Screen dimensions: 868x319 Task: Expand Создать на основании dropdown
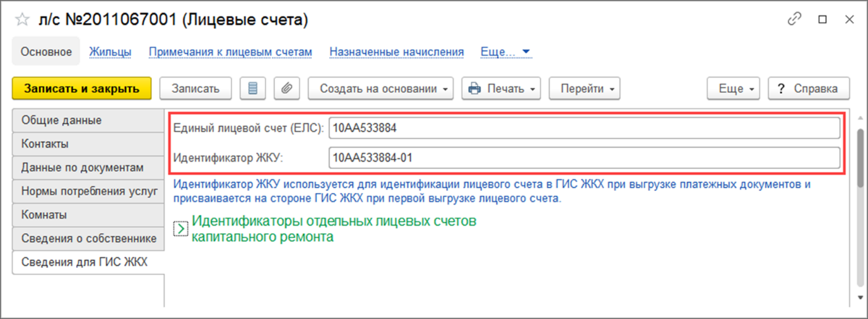[380, 89]
